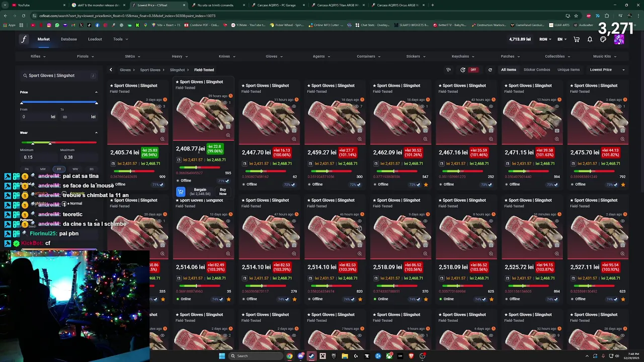Open the user profile avatar
This screenshot has height=362, width=644.
click(619, 39)
